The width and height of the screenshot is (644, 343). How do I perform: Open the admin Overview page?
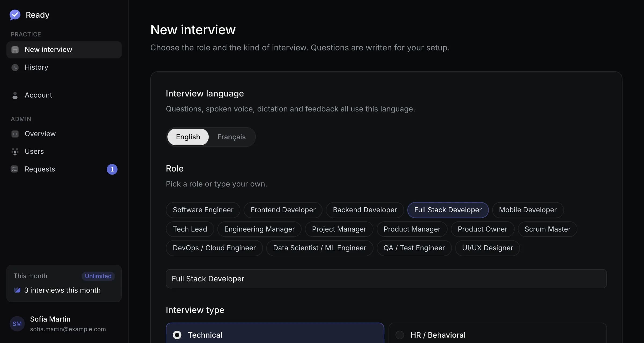pyautogui.click(x=64, y=134)
